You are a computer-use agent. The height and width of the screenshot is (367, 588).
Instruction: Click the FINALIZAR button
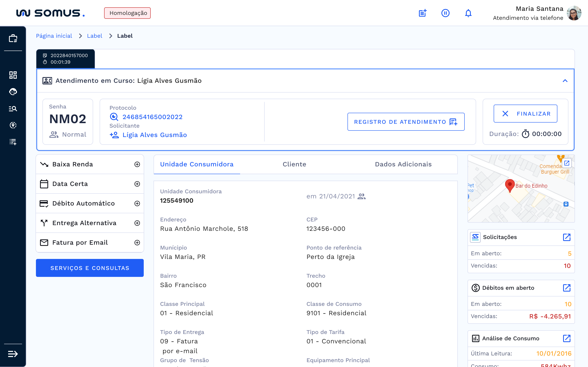pos(526,113)
